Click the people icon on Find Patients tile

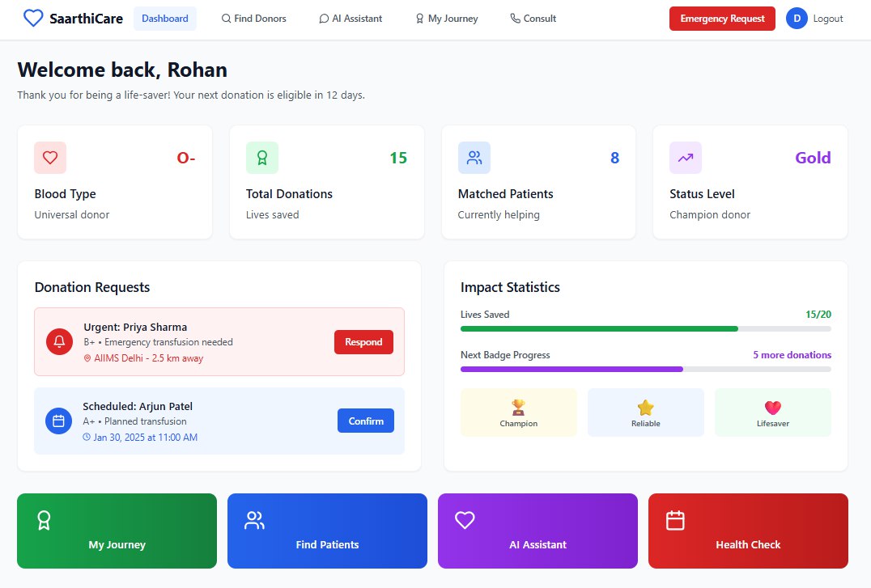coord(254,520)
